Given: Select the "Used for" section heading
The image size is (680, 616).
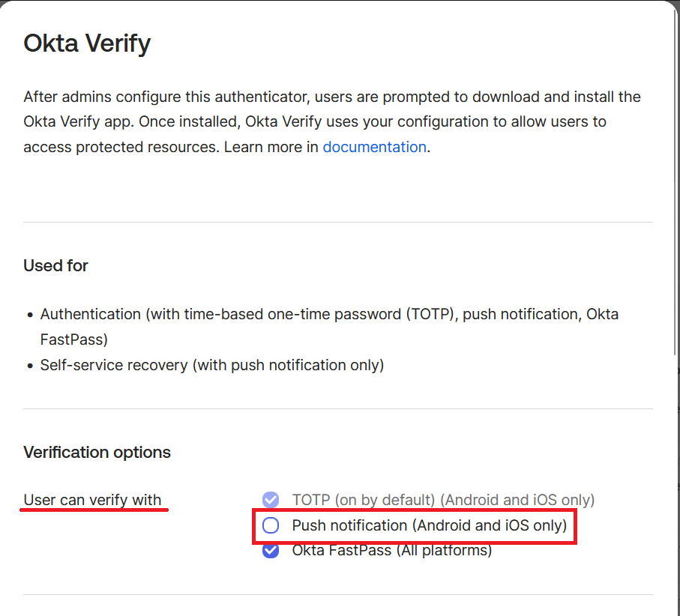Looking at the screenshot, I should coord(55,265).
